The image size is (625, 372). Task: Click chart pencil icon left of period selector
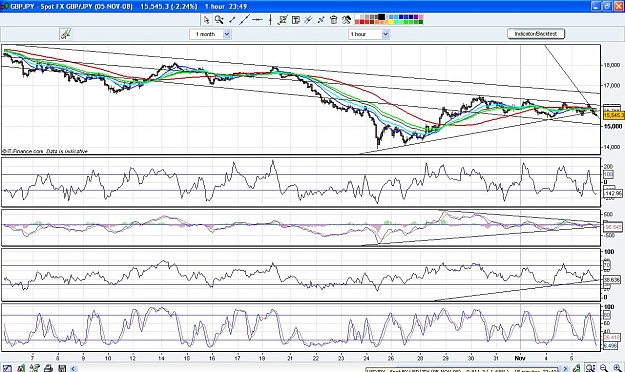(65, 34)
